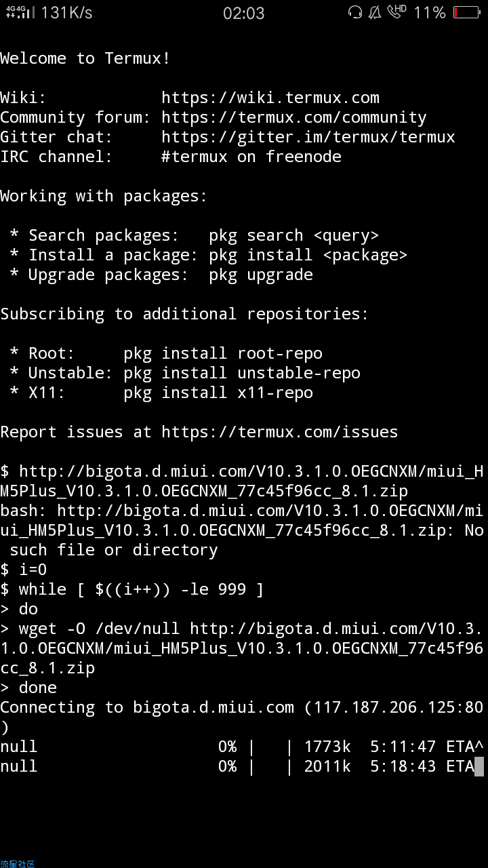The width and height of the screenshot is (488, 868).
Task: Tap the headphone icon in status bar
Action: point(354,12)
